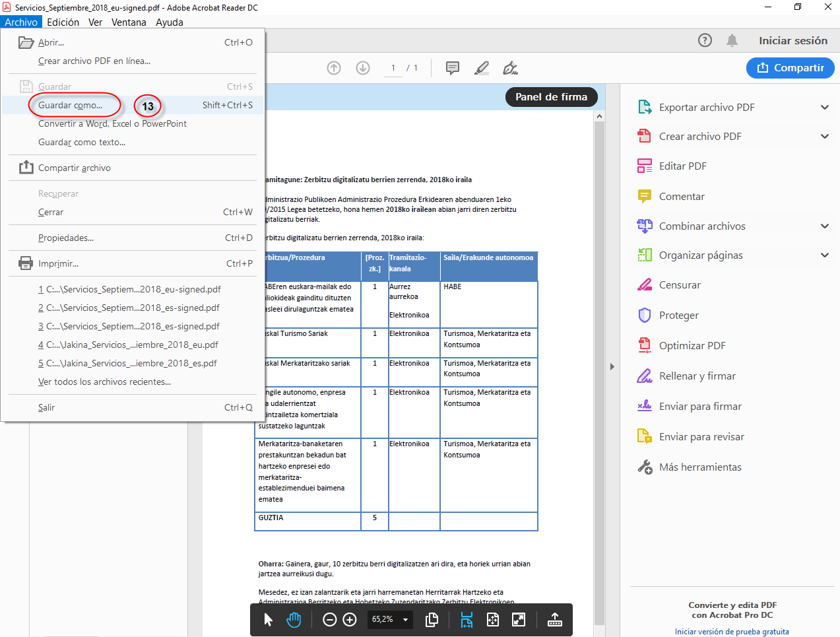Activate the hand pan tool
Image resolution: width=840 pixels, height=637 pixels.
point(294,619)
